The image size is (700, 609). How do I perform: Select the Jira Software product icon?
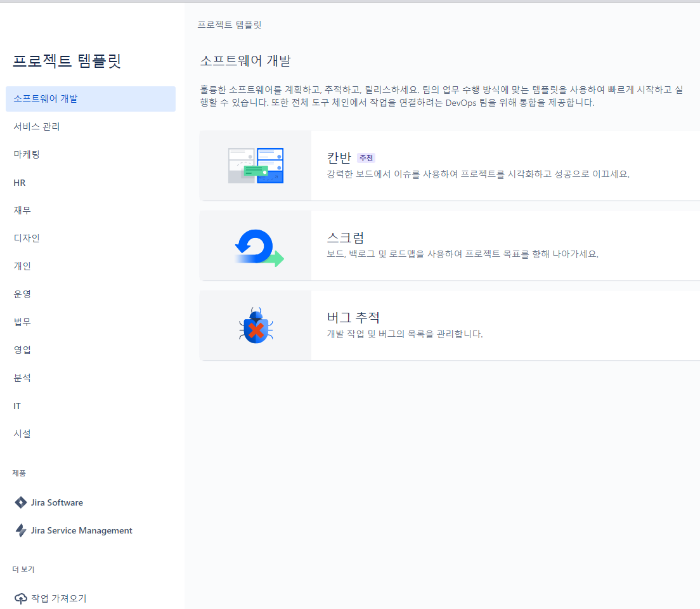pos(20,502)
